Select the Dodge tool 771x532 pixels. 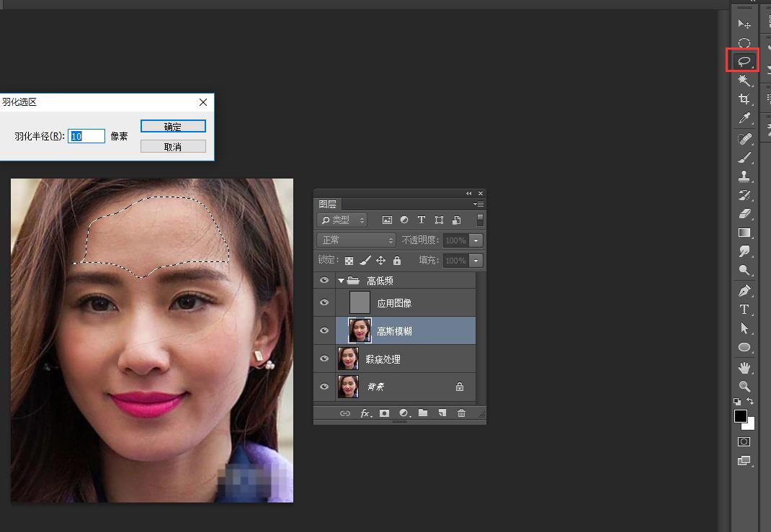744,270
